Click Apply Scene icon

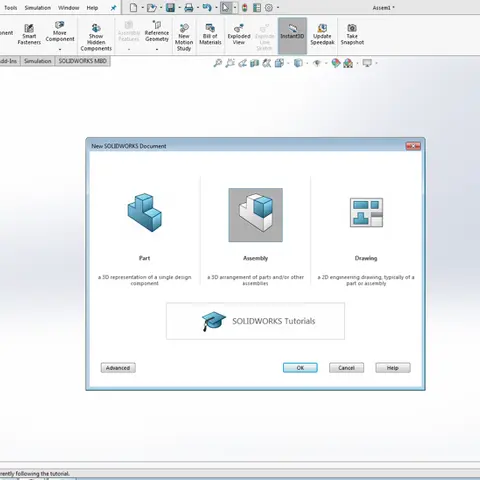[x=348, y=63]
